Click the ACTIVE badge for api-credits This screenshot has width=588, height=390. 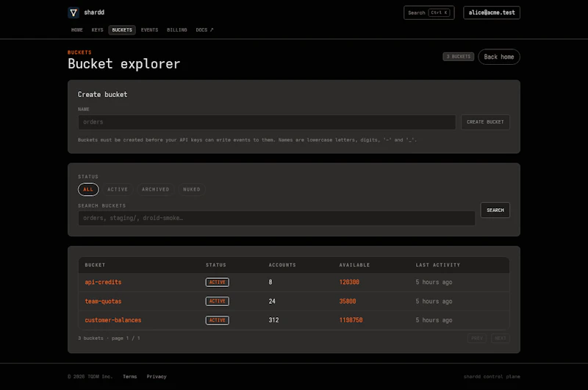coord(217,283)
